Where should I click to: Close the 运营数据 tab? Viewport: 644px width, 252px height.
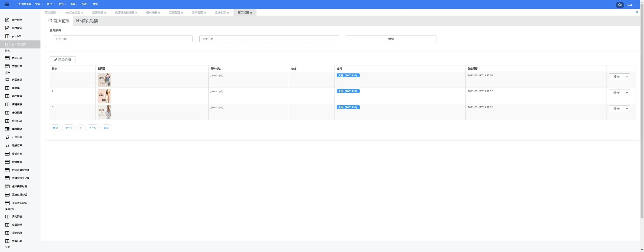(105, 13)
